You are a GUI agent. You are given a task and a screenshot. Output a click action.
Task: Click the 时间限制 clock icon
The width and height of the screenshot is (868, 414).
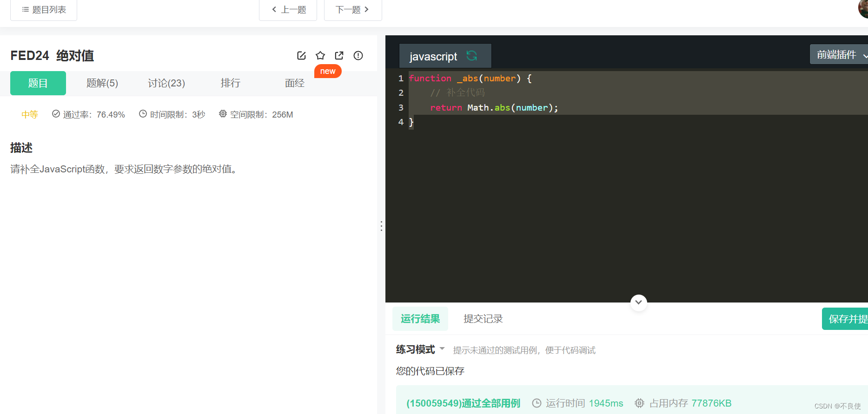pos(143,114)
